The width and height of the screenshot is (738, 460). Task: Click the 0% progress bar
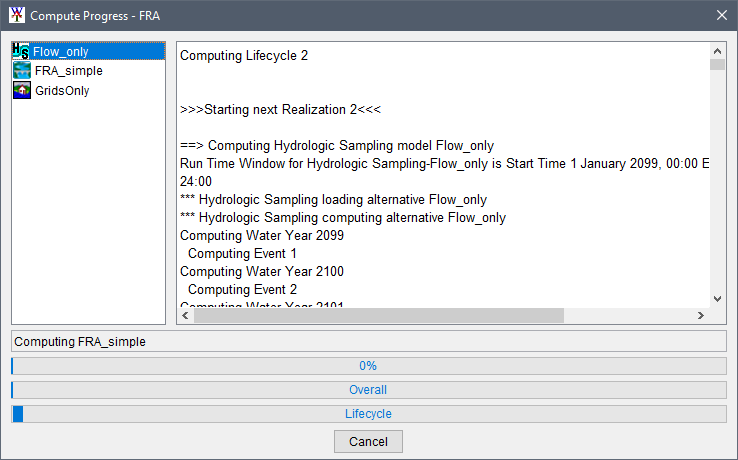pyautogui.click(x=369, y=366)
